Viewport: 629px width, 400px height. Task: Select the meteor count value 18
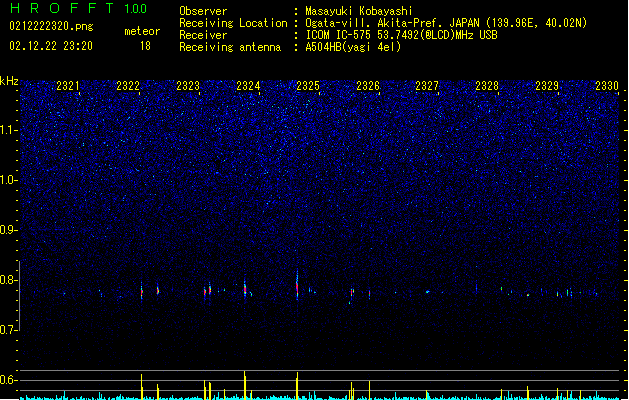coord(145,46)
